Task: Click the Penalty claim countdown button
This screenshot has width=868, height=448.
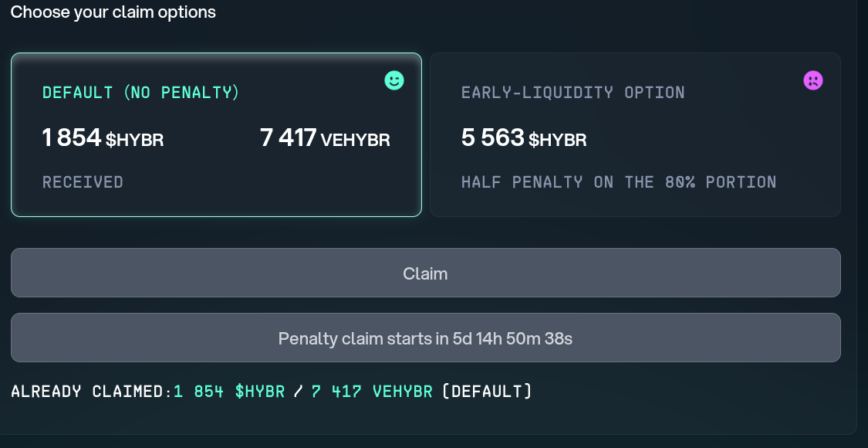Action: pyautogui.click(x=425, y=338)
